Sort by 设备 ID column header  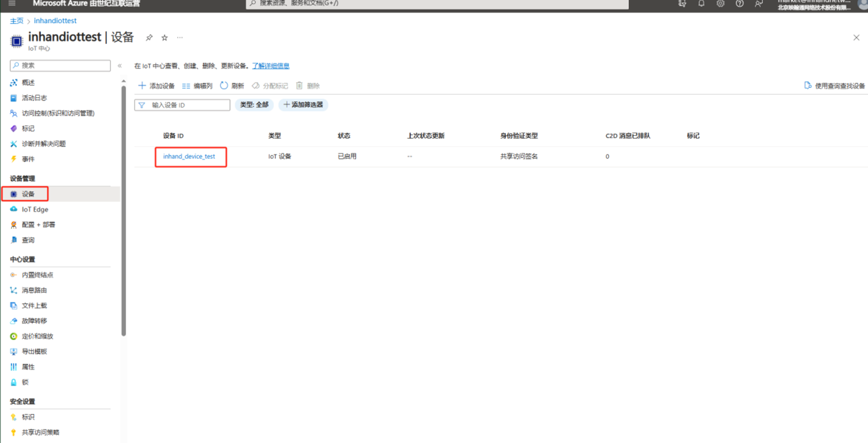tap(173, 136)
